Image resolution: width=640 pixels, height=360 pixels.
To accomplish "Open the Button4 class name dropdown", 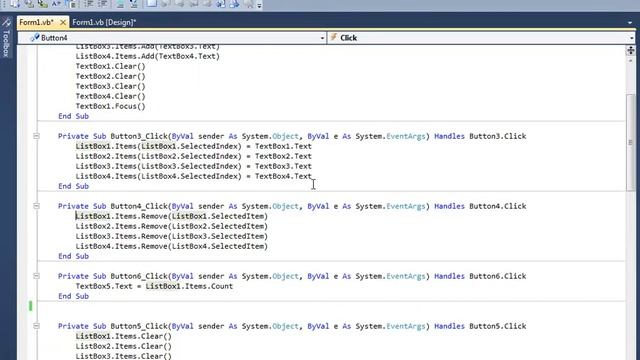I will pyautogui.click(x=322, y=38).
